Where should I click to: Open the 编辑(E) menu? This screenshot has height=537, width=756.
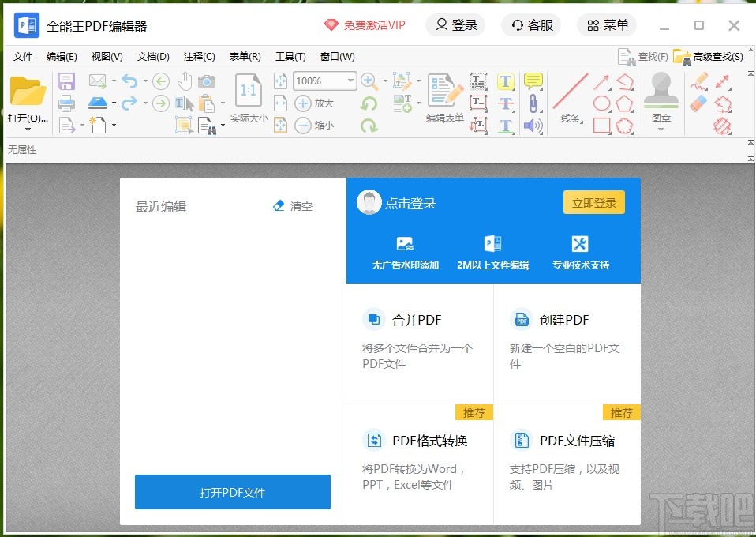point(62,56)
